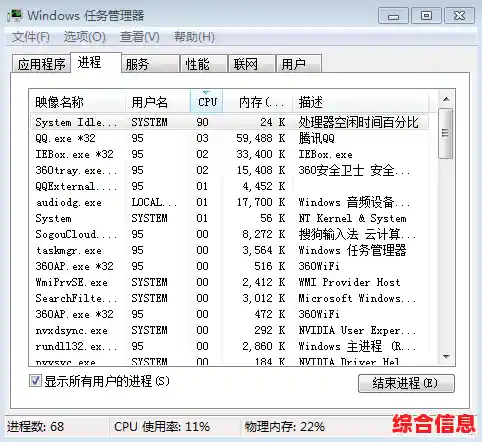Screen dimensions: 482x442
Task: Click the NT Kernel & System description
Action: [352, 218]
